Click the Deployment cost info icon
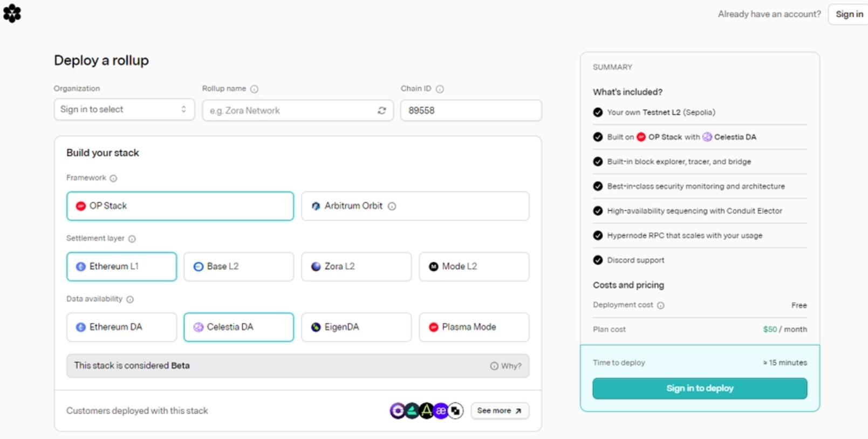 661,305
